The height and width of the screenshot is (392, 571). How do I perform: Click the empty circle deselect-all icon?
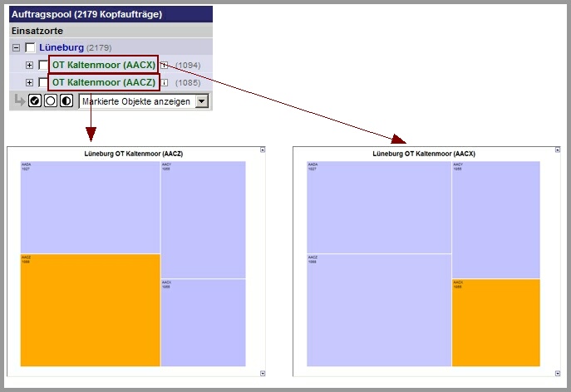tap(51, 101)
